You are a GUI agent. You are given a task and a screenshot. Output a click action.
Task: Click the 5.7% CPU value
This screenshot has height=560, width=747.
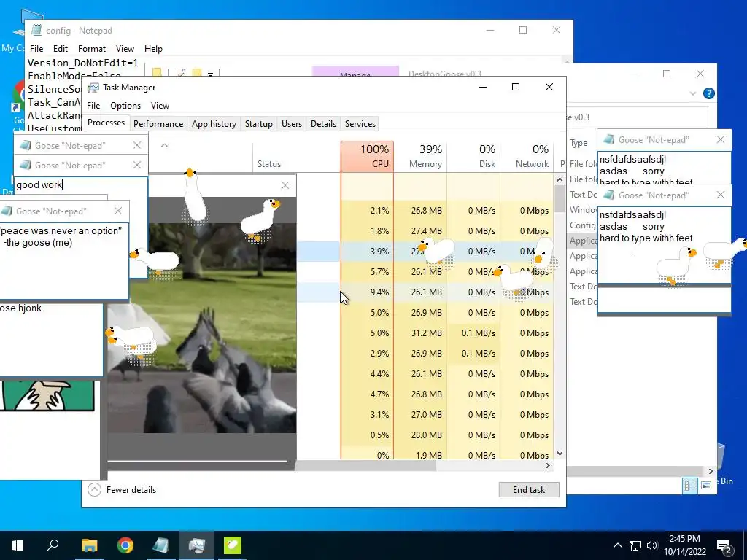click(379, 271)
